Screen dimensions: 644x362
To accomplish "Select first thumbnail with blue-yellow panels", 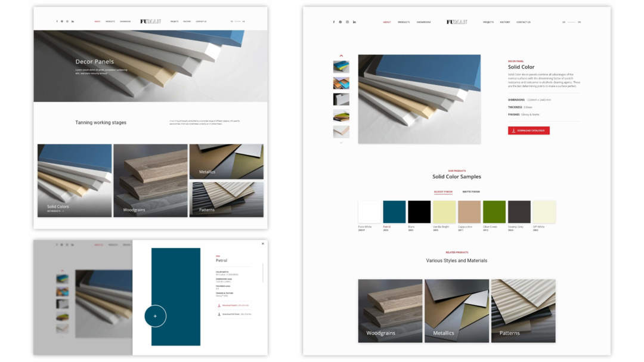I will (341, 67).
